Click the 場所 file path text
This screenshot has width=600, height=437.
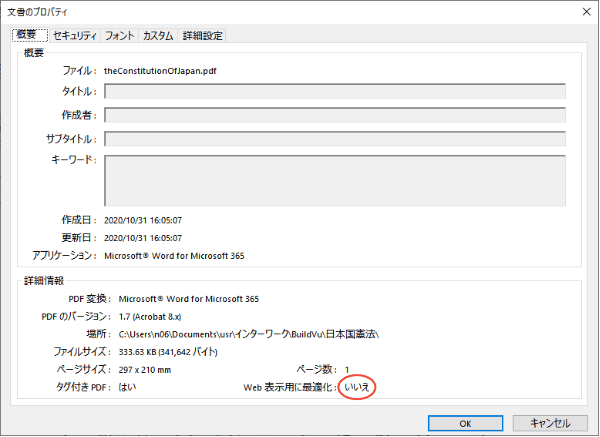click(257, 334)
